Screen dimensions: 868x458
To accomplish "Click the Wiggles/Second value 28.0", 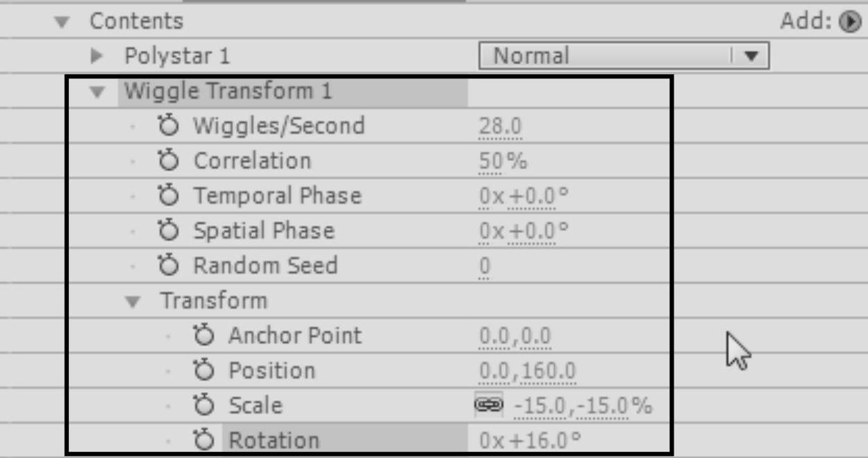I will [x=500, y=126].
